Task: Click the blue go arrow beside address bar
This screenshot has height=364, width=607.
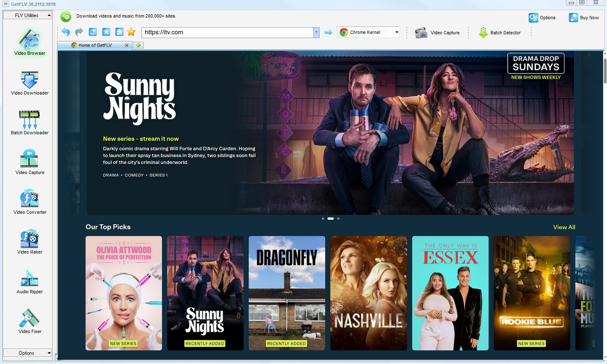Action: (328, 32)
